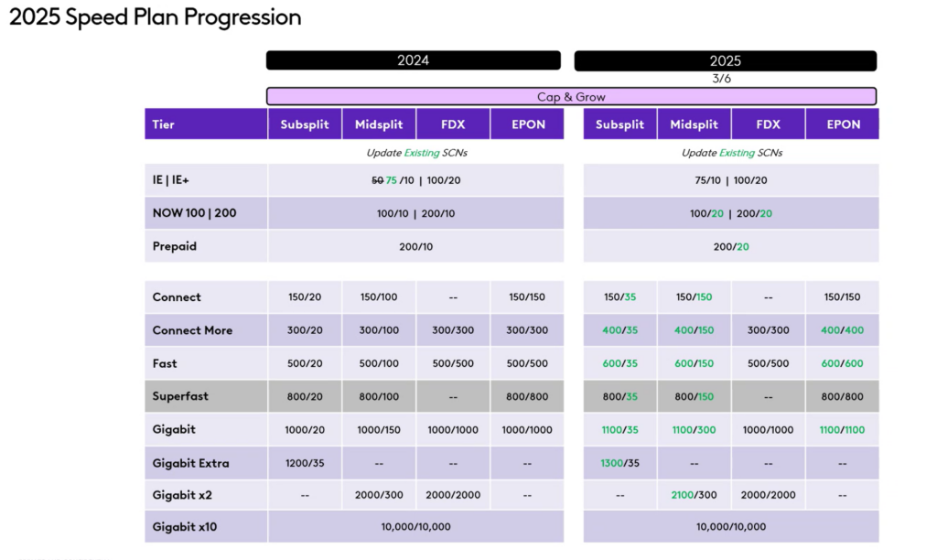Select the black 2024 year banner
The image size is (937, 560).
point(414,60)
